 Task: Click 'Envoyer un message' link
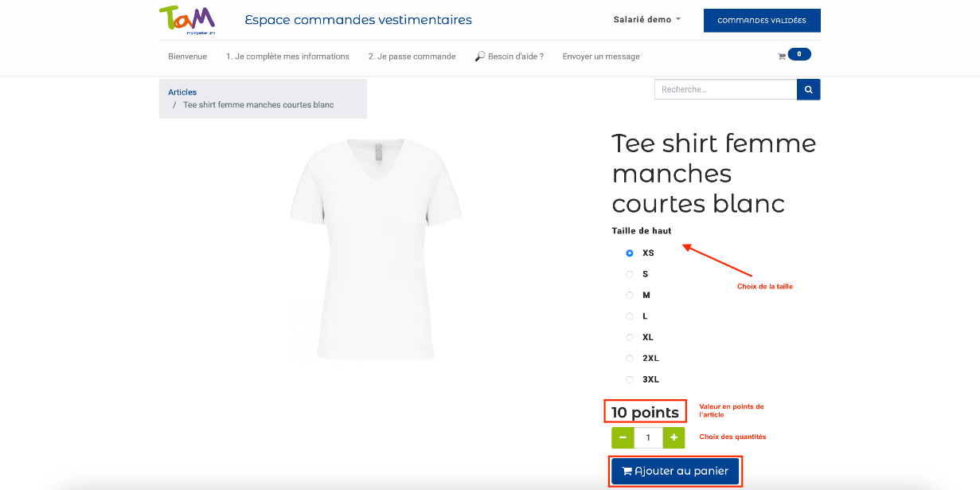click(601, 57)
